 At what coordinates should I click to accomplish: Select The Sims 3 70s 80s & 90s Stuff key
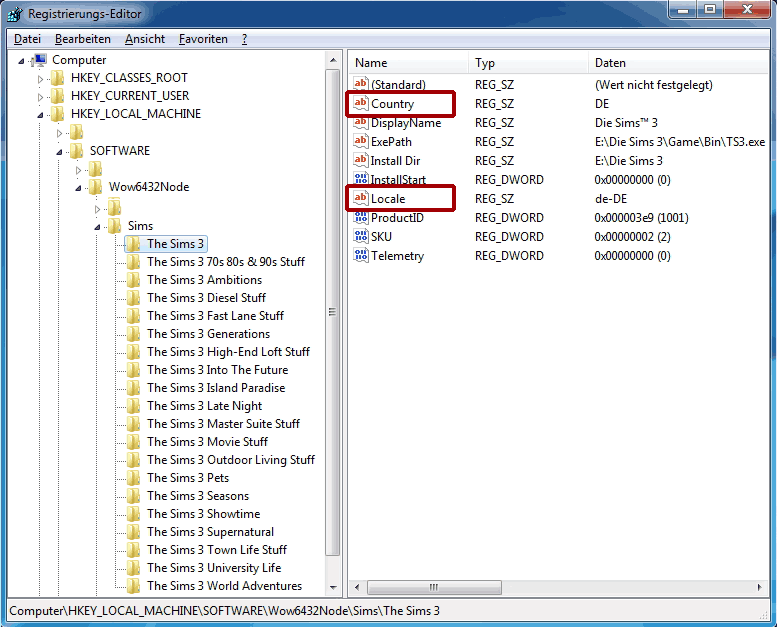coord(225,262)
